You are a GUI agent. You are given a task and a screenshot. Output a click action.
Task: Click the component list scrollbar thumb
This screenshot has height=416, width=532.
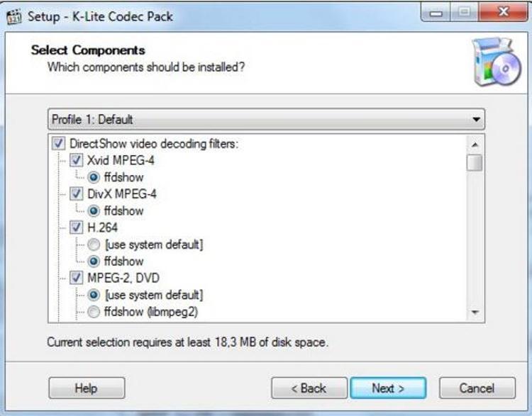tap(475, 163)
